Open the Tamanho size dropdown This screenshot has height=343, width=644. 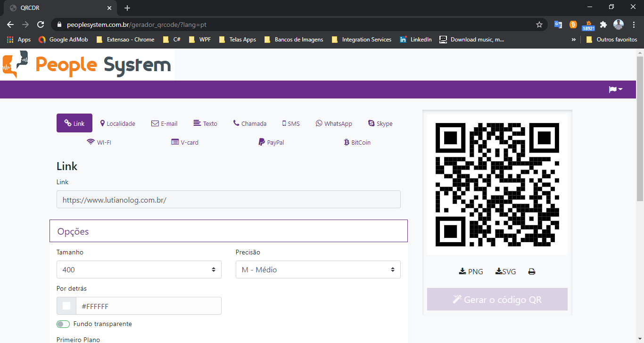click(x=139, y=269)
